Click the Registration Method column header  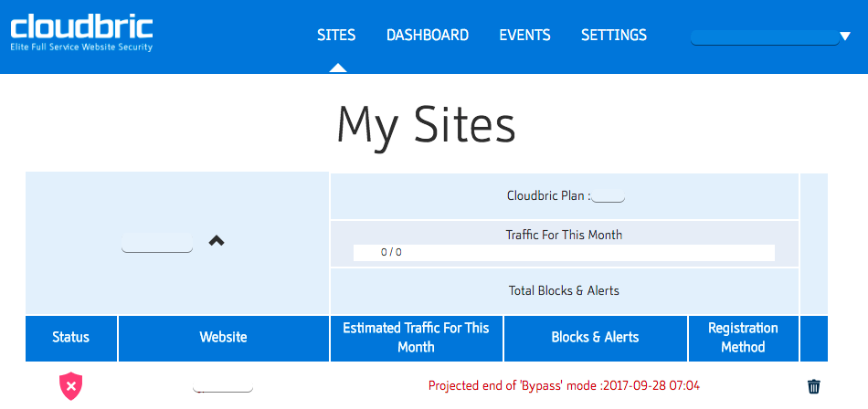pyautogui.click(x=743, y=337)
